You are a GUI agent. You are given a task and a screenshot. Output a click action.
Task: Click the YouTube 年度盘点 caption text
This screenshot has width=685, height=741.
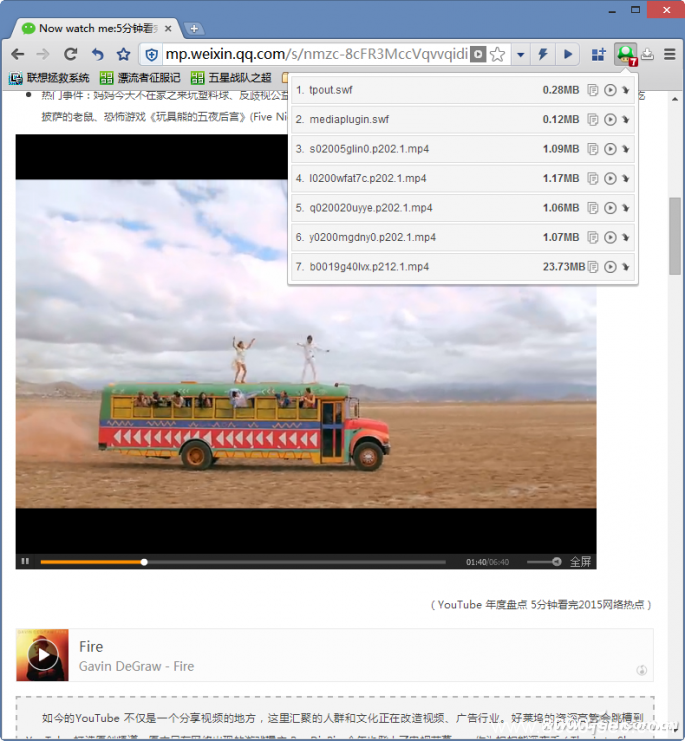click(541, 604)
